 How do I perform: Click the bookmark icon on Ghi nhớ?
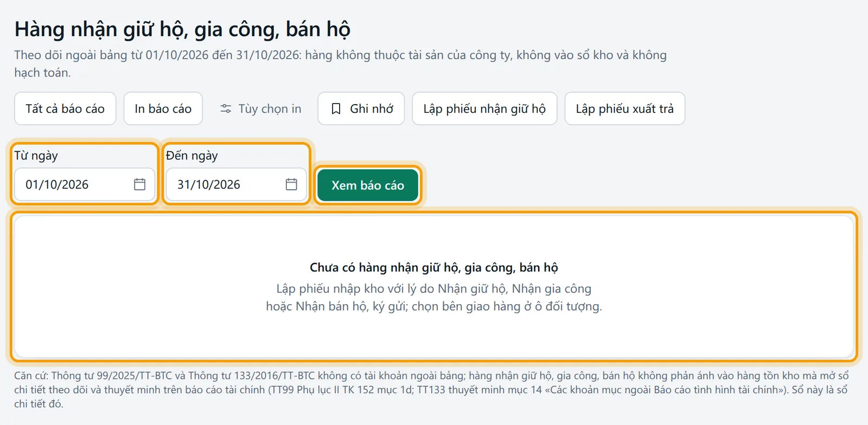pos(336,109)
